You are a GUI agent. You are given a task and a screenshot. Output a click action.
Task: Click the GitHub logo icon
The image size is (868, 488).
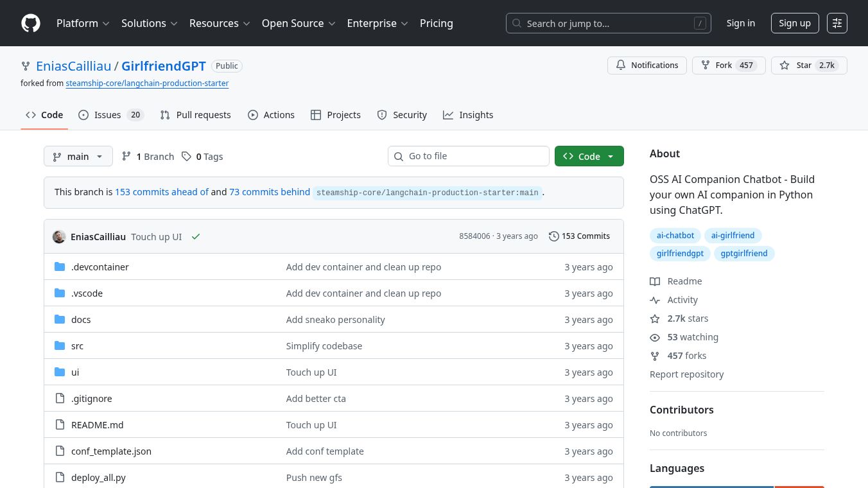click(x=31, y=23)
